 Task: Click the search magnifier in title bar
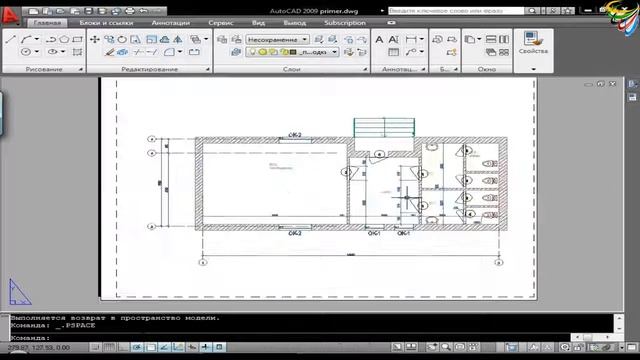tap(531, 11)
